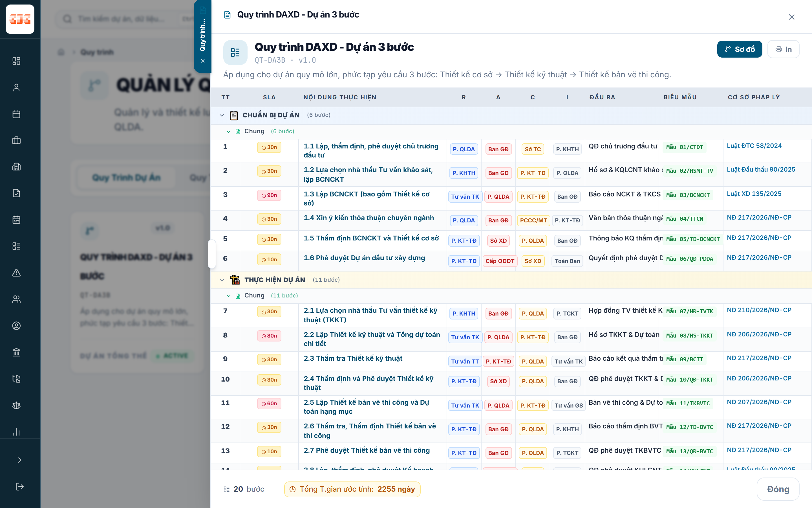Image resolution: width=812 pixels, height=508 pixels.
Task: Collapse the Chung (6 bước) group
Action: coord(228,131)
